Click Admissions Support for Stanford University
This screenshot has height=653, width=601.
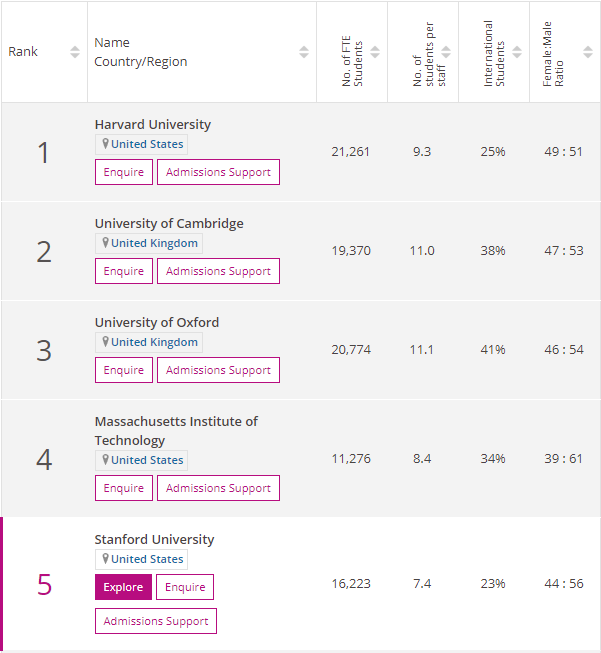click(x=156, y=621)
